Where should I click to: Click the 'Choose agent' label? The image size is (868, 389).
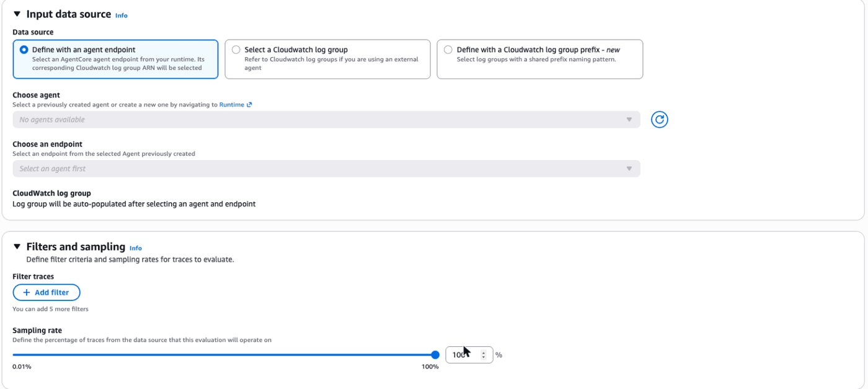[36, 95]
